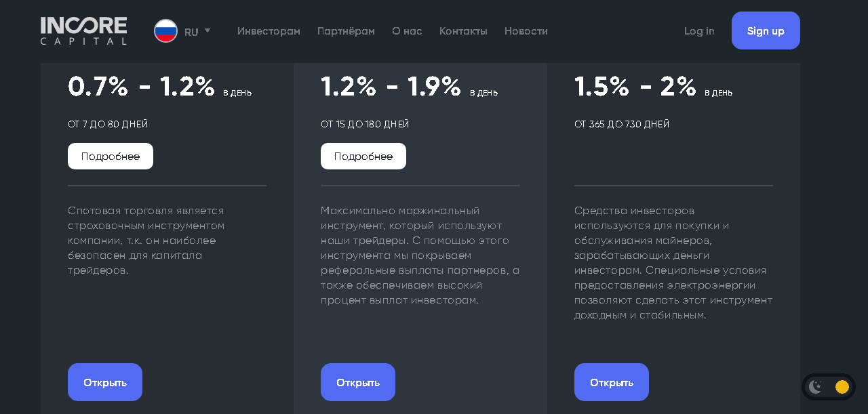Click the Log in link

coord(699,31)
